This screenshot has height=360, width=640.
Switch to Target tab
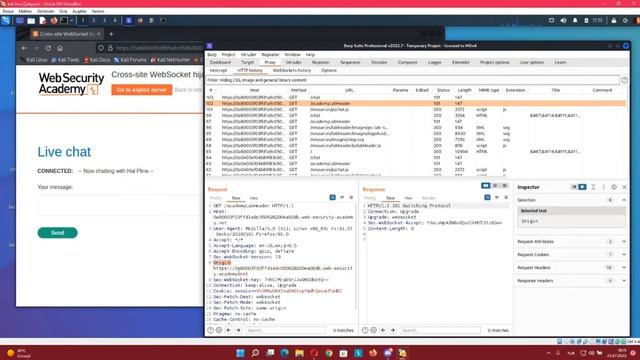(247, 62)
